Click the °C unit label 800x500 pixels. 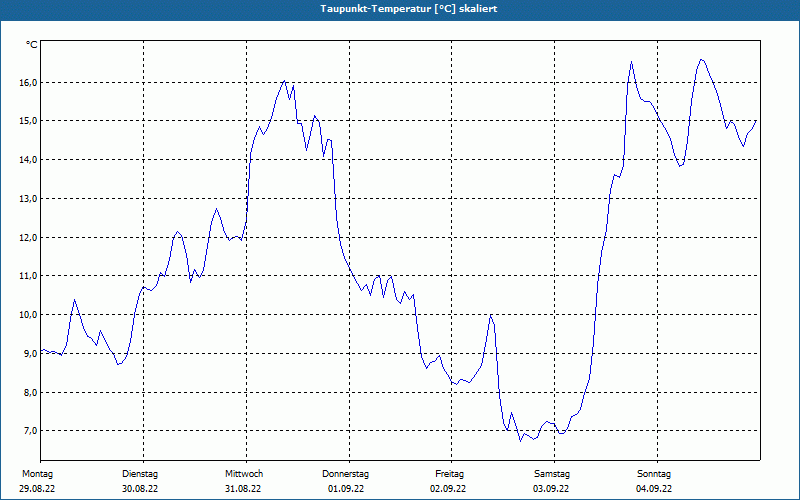point(32,45)
